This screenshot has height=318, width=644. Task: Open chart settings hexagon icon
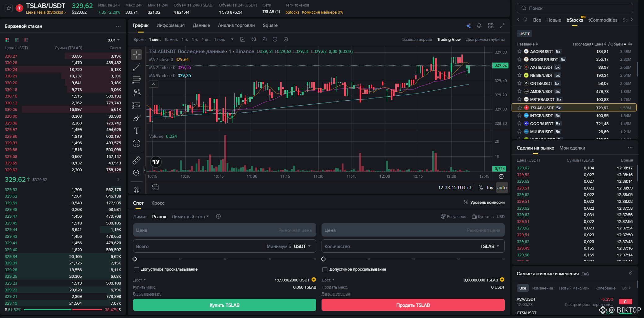click(286, 39)
